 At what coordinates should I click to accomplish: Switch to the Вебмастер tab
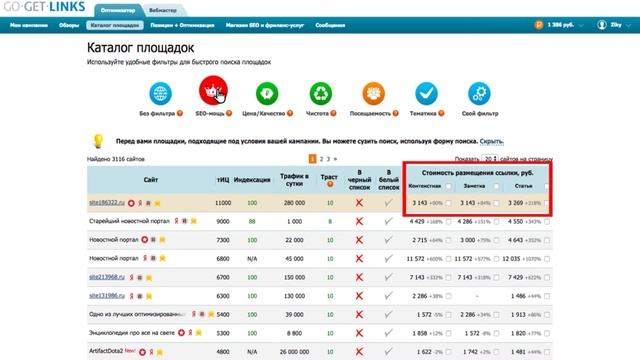point(163,10)
